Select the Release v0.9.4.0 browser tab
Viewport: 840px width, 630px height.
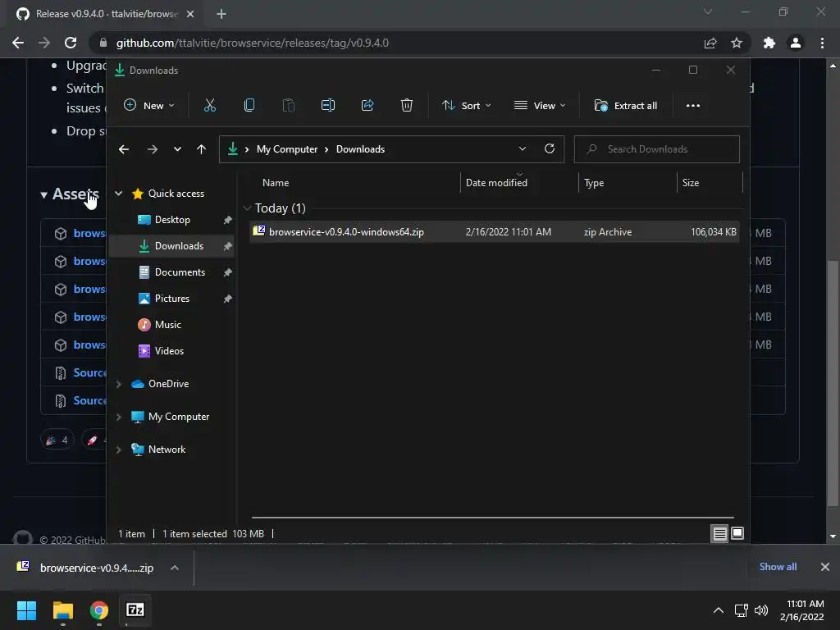coord(102,14)
